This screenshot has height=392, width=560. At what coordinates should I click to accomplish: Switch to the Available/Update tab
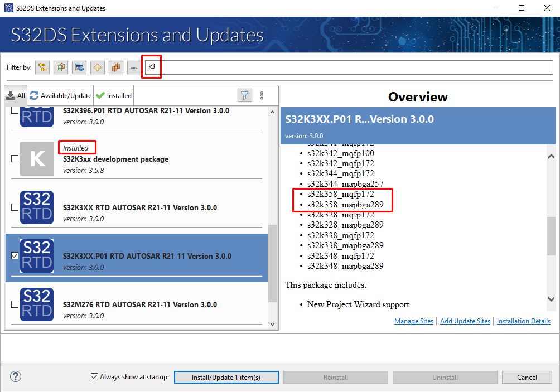pyautogui.click(x=60, y=95)
